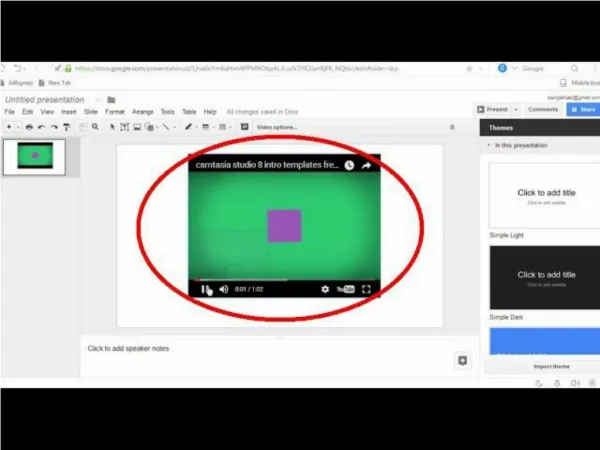Click the new slide plus button
The height and width of the screenshot is (450, 600).
tap(9, 127)
